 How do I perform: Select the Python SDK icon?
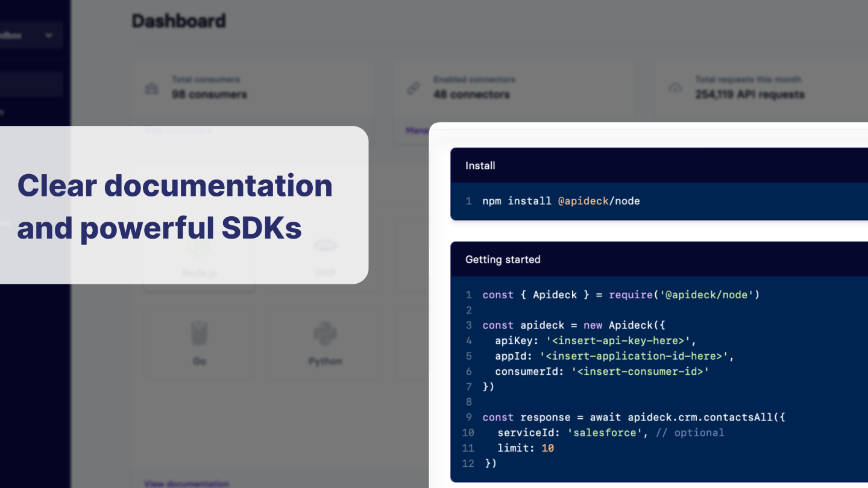(325, 333)
